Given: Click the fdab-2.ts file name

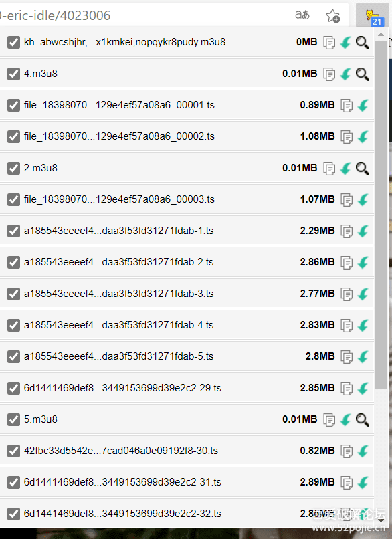Looking at the screenshot, I should pos(118,262).
